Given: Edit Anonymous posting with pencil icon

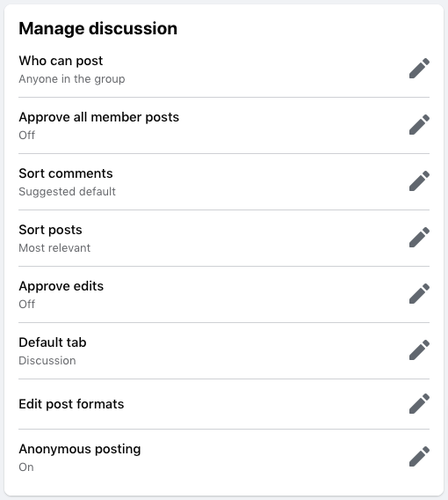Looking at the screenshot, I should click(x=419, y=456).
